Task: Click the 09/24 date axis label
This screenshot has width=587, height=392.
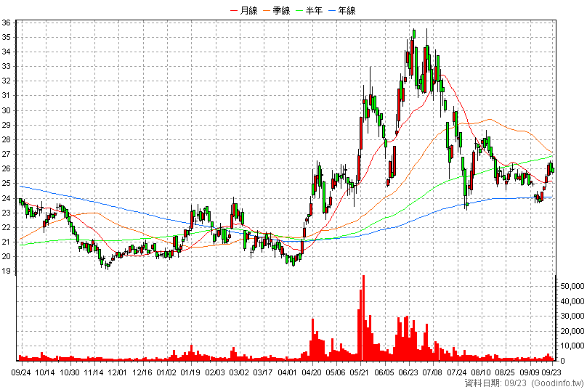Action: click(x=21, y=372)
